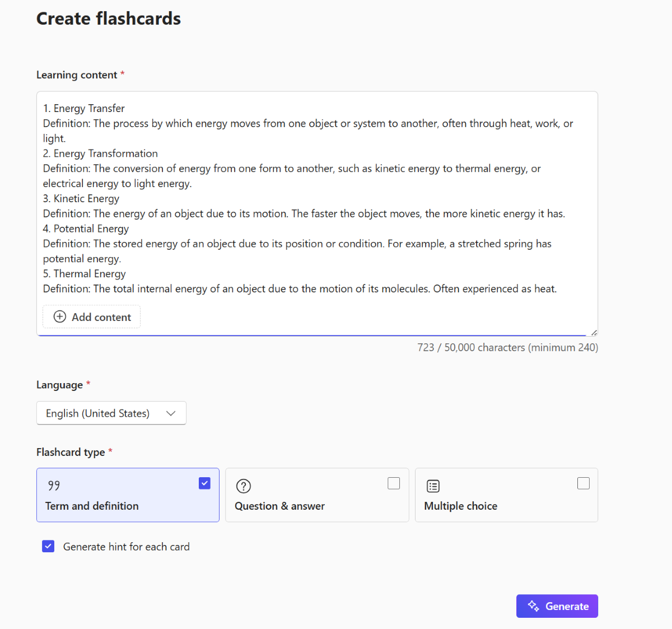Toggle Generate hint for each card checkbox
672x629 pixels.
48,546
